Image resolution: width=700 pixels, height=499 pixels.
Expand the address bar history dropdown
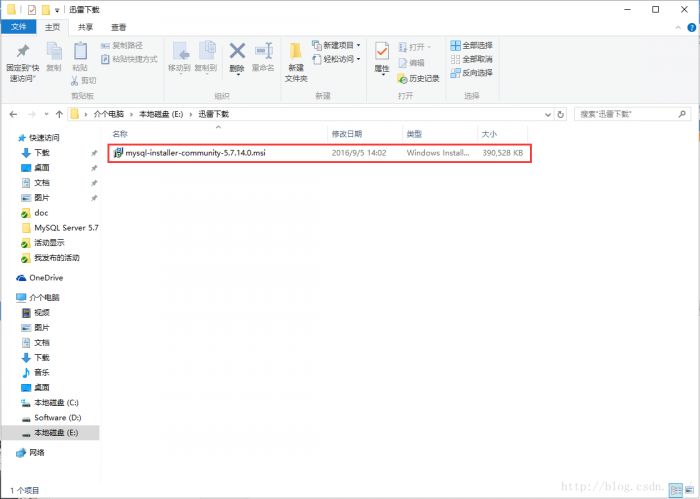(548, 115)
